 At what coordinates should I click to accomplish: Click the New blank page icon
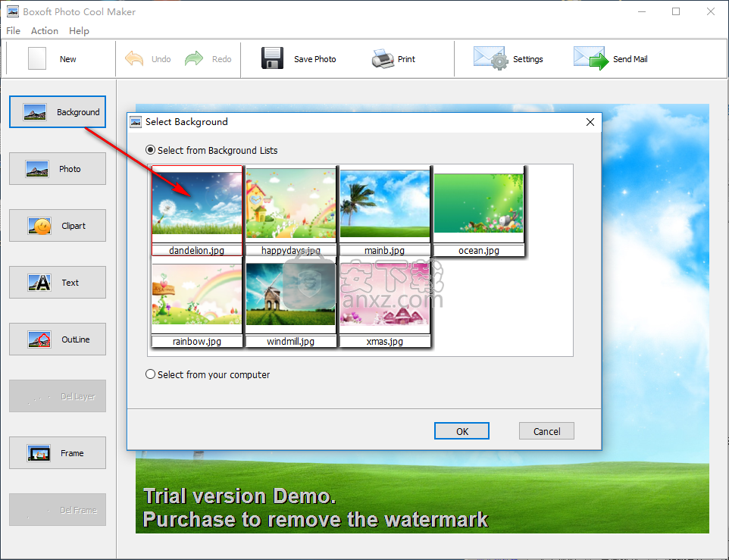(37, 58)
